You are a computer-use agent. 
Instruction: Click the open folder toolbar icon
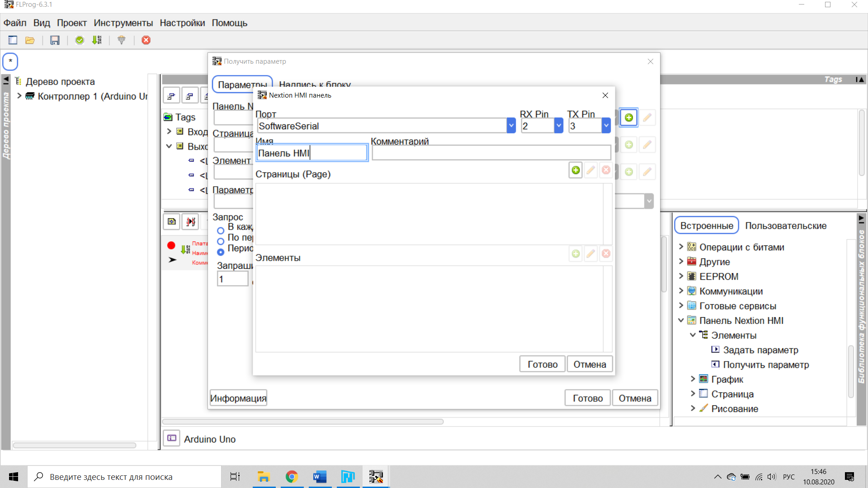click(30, 40)
